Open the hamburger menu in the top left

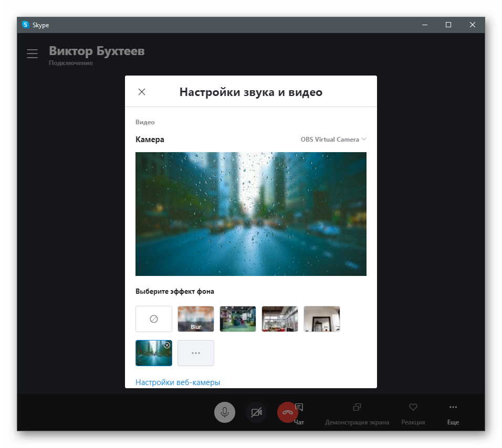(33, 54)
